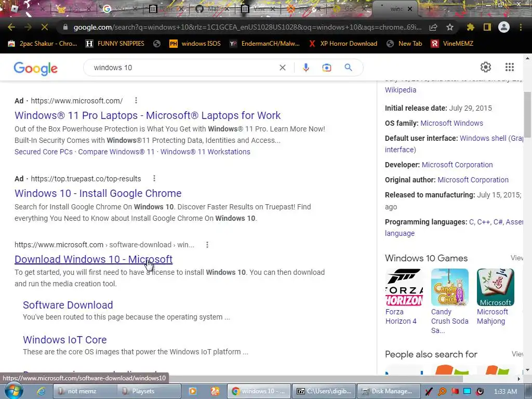The height and width of the screenshot is (399, 532).
Task: Click into the 'windows 10' search field
Action: tap(183, 68)
